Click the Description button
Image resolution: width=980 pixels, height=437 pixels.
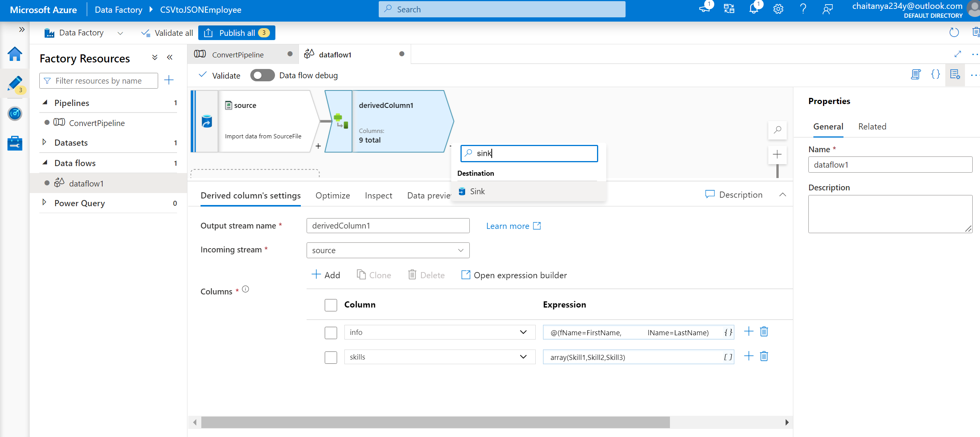click(734, 195)
